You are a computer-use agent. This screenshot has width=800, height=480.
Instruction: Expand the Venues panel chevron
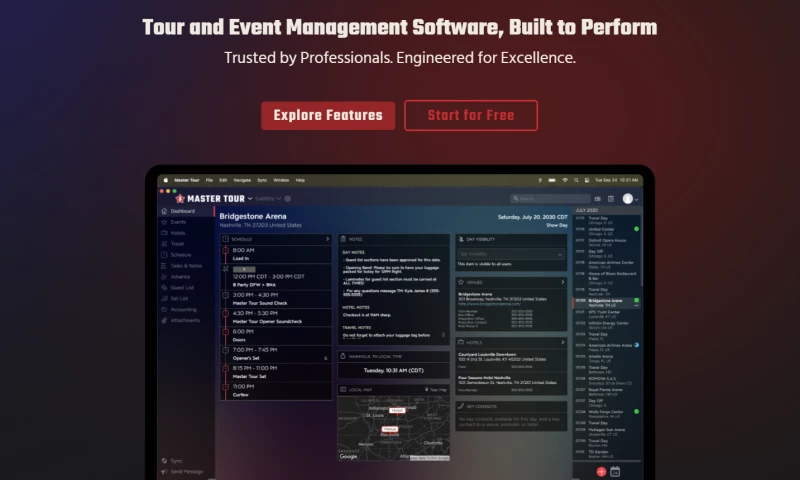(563, 282)
